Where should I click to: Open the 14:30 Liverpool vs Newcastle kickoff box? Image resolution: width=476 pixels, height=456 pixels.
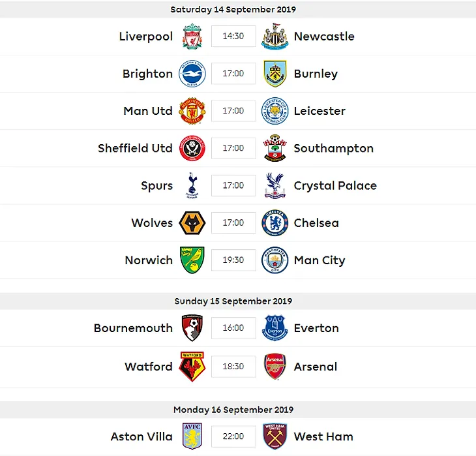(x=233, y=37)
